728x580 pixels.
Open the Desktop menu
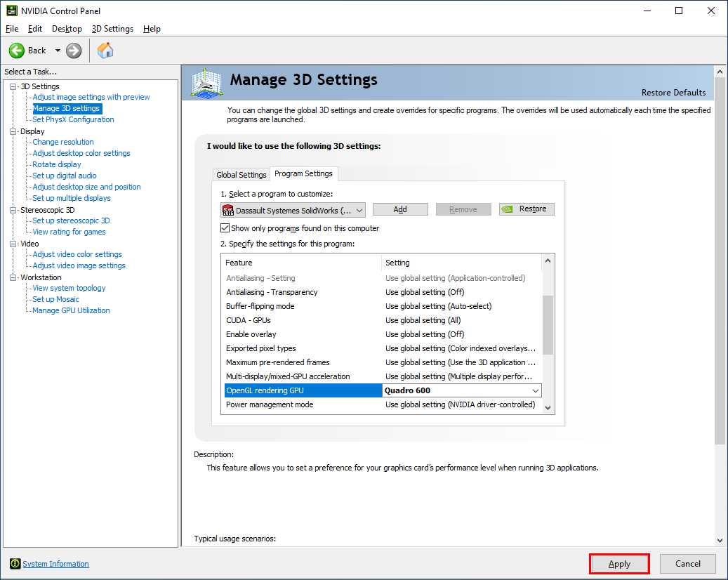pos(67,29)
